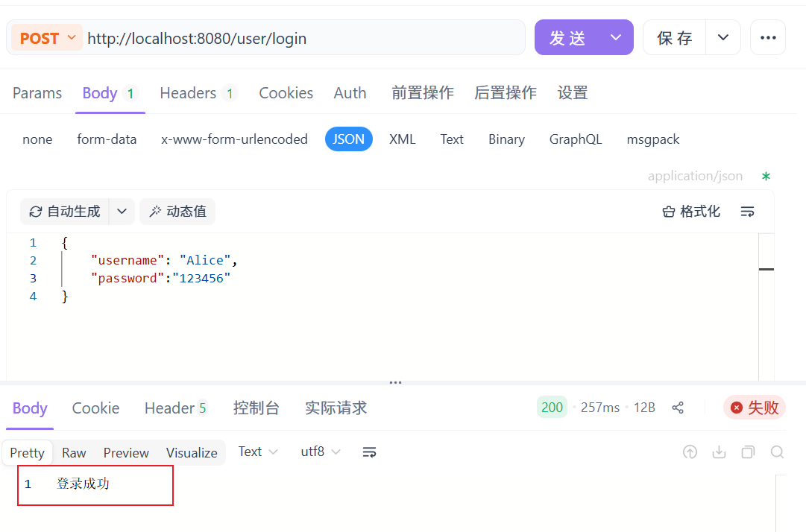The image size is (806, 532).
Task: Click the 257ms response time
Action: pos(600,408)
